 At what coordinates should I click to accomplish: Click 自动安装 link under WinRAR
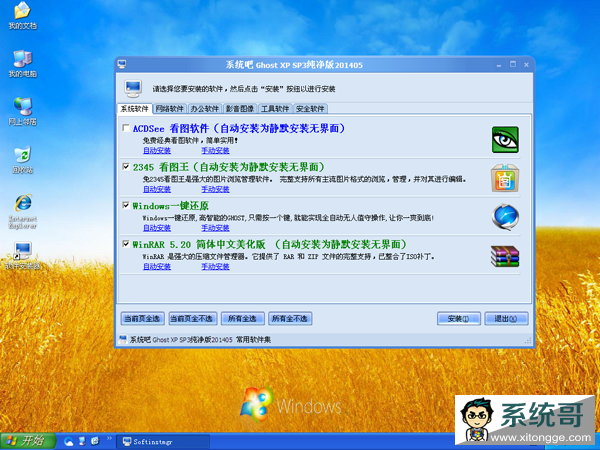click(157, 266)
